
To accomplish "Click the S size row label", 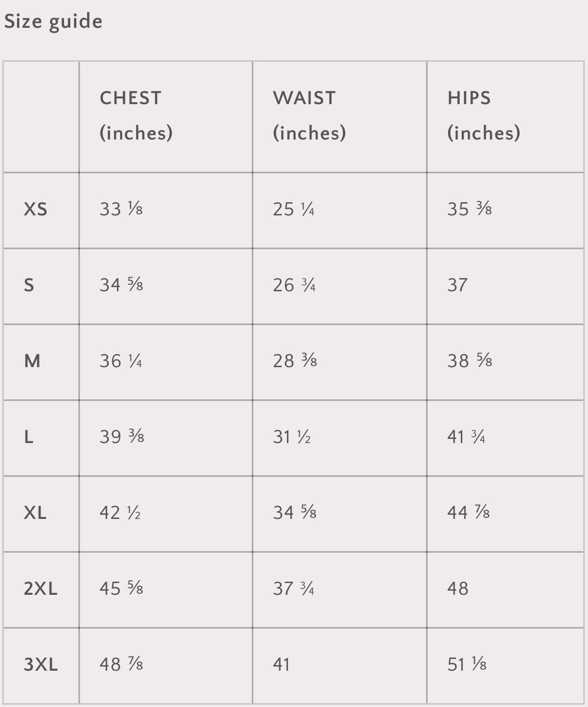I will pos(29,285).
